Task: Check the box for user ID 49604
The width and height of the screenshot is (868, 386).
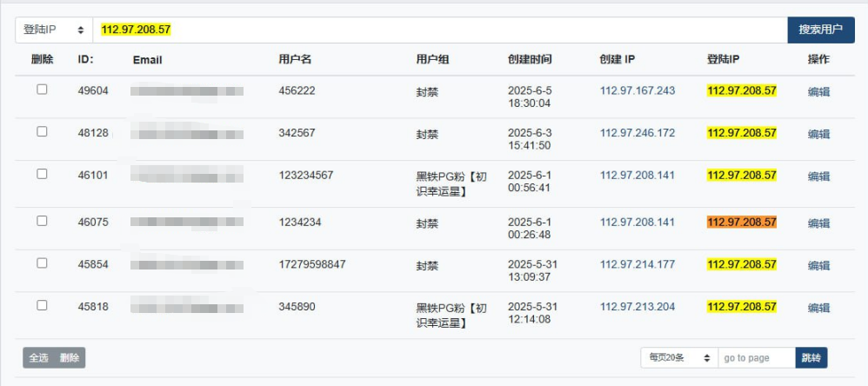Action: (42, 90)
